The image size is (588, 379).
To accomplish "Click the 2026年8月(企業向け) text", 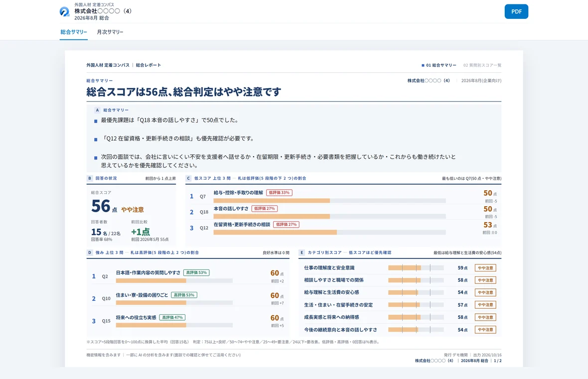I will (x=481, y=81).
